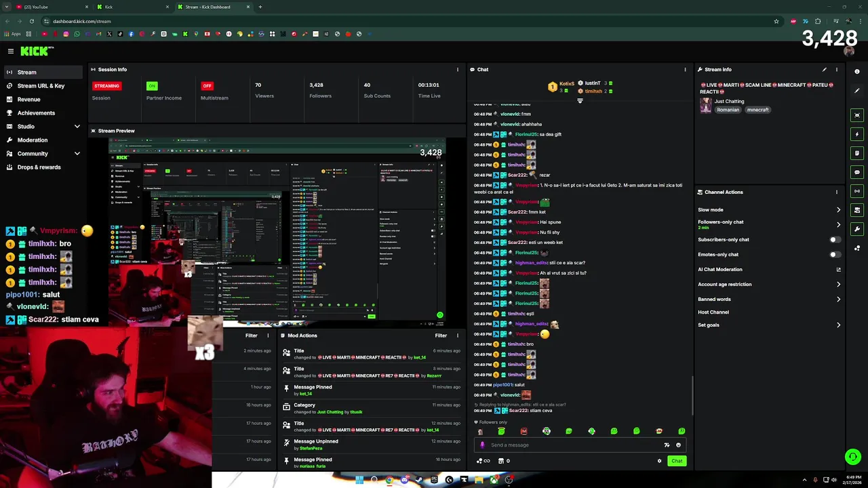The height and width of the screenshot is (488, 868).
Task: Click the YouTube bookmark icon
Action: [x=45, y=34]
